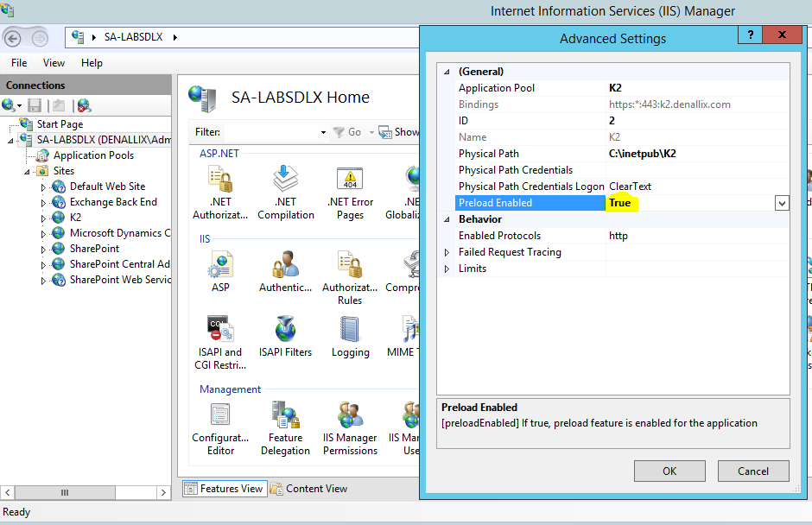Switch to the Features View tab

225,488
